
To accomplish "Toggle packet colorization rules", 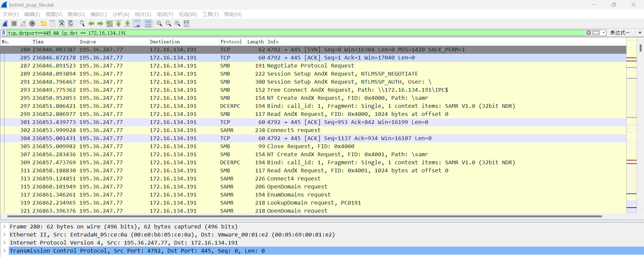I will point(148,24).
